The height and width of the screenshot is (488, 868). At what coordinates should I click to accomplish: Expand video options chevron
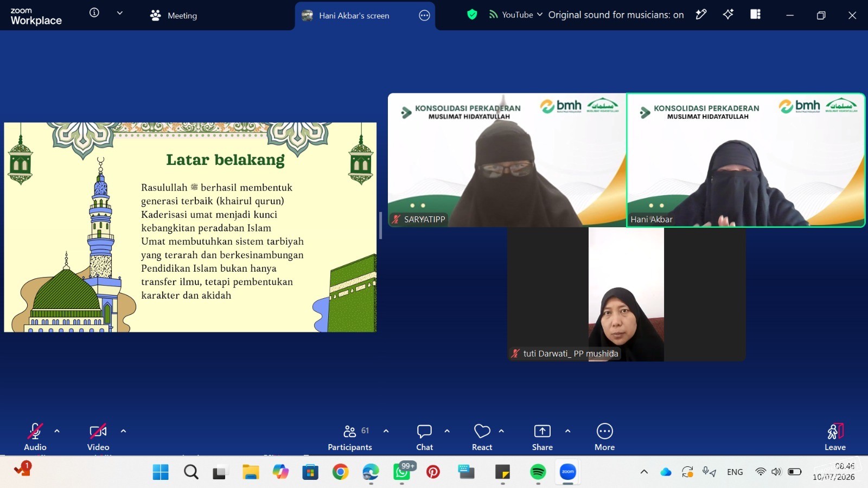[x=123, y=431]
